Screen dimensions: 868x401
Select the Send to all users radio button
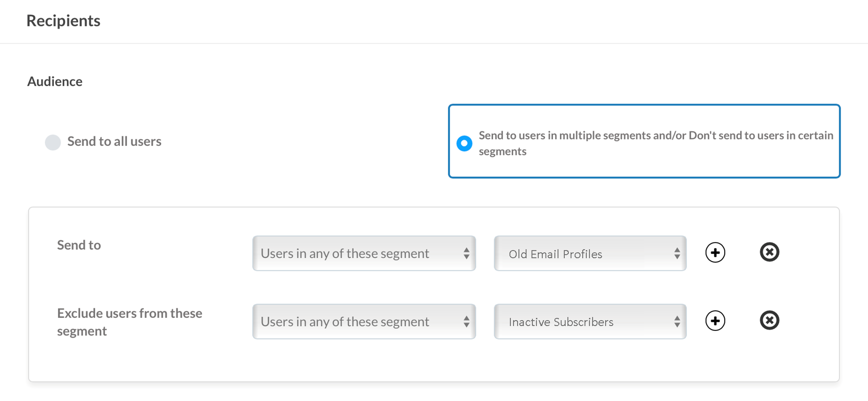pyautogui.click(x=53, y=142)
